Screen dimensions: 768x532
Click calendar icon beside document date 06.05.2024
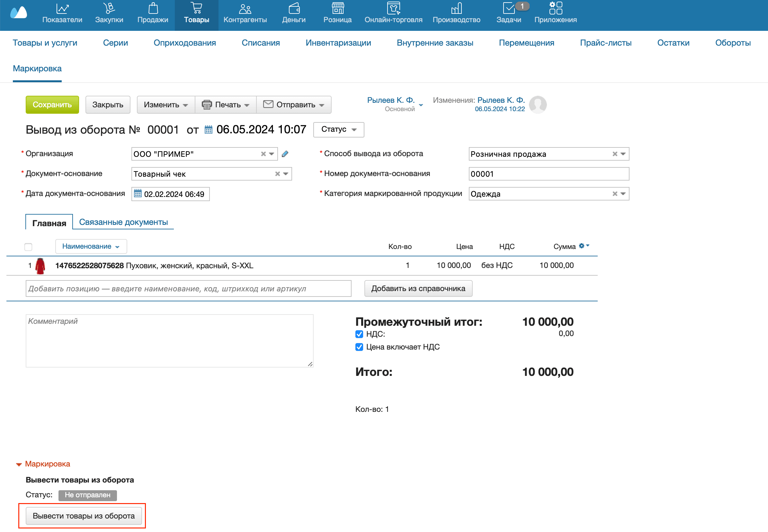click(208, 130)
